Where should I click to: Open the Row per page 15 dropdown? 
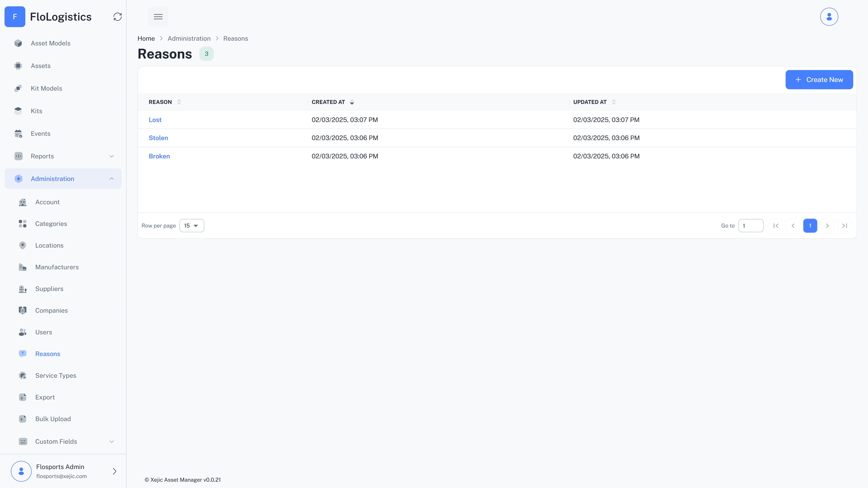coord(192,226)
